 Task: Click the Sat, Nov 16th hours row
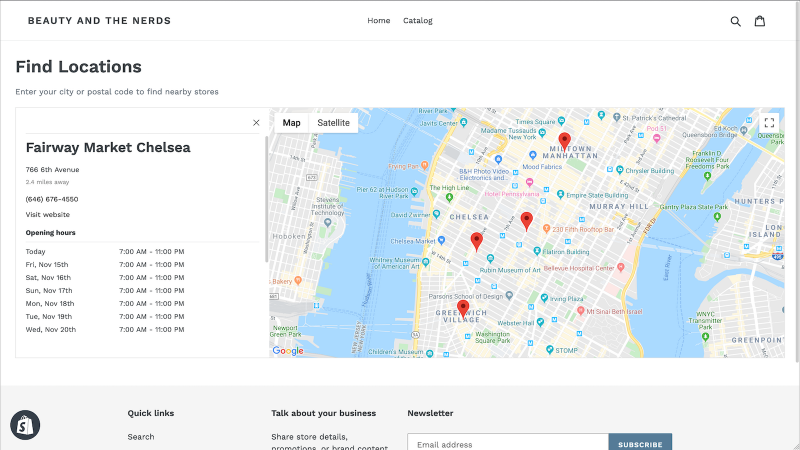tap(142, 278)
